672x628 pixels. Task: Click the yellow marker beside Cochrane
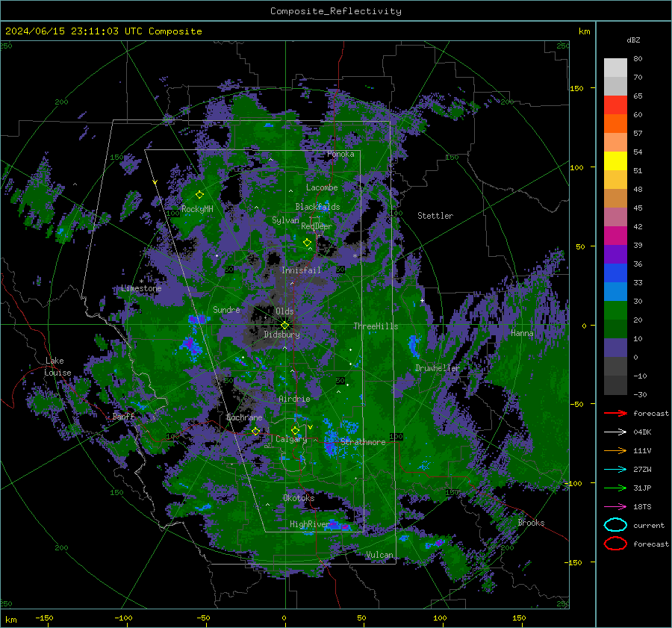[255, 432]
